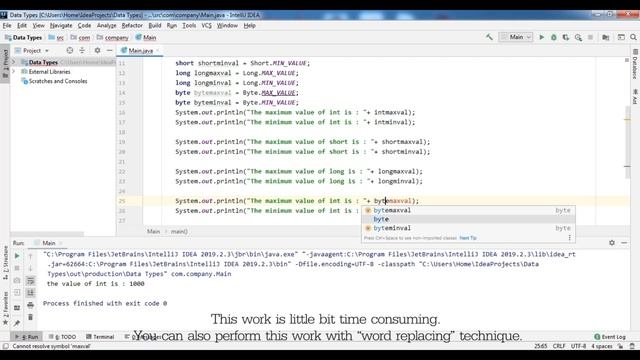Viewport: 640px width, 360px height.
Task: Open the Event Log
Action: tap(610, 337)
